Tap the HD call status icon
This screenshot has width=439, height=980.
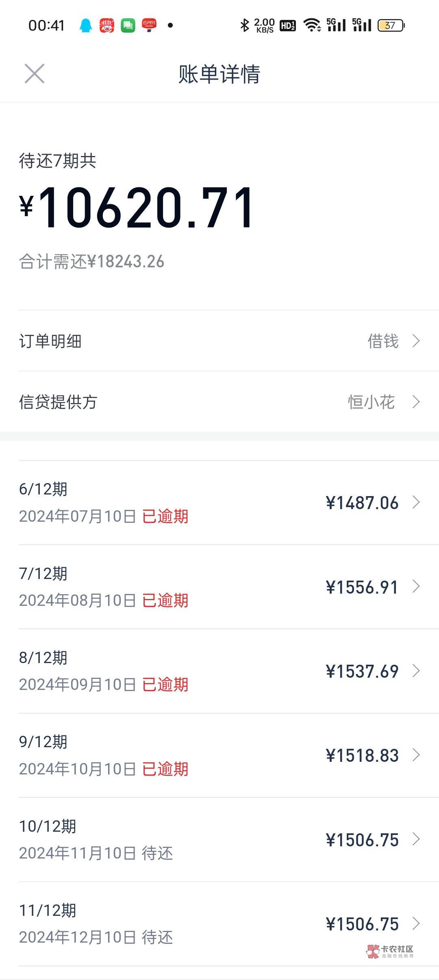click(288, 26)
